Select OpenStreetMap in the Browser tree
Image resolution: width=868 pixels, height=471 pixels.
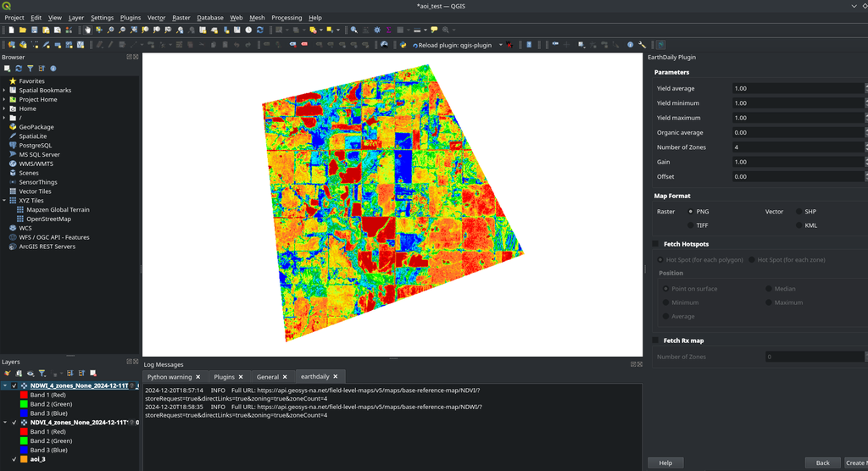point(48,219)
